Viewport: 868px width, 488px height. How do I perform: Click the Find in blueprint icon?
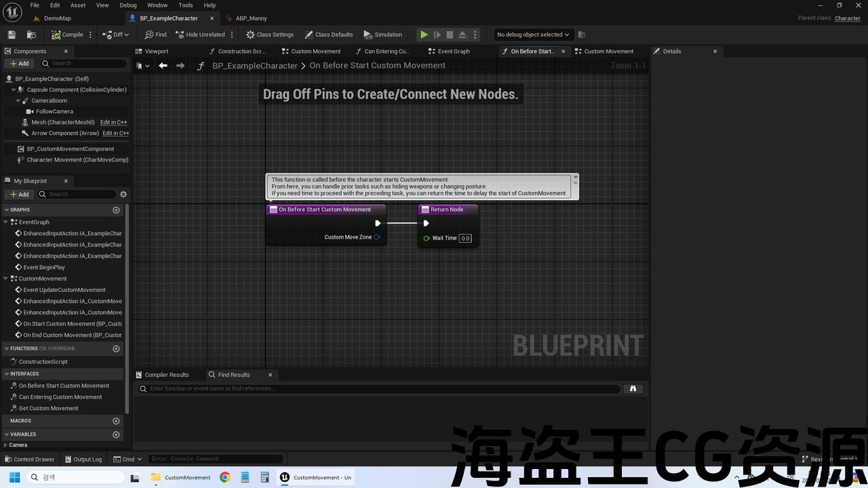pos(155,35)
